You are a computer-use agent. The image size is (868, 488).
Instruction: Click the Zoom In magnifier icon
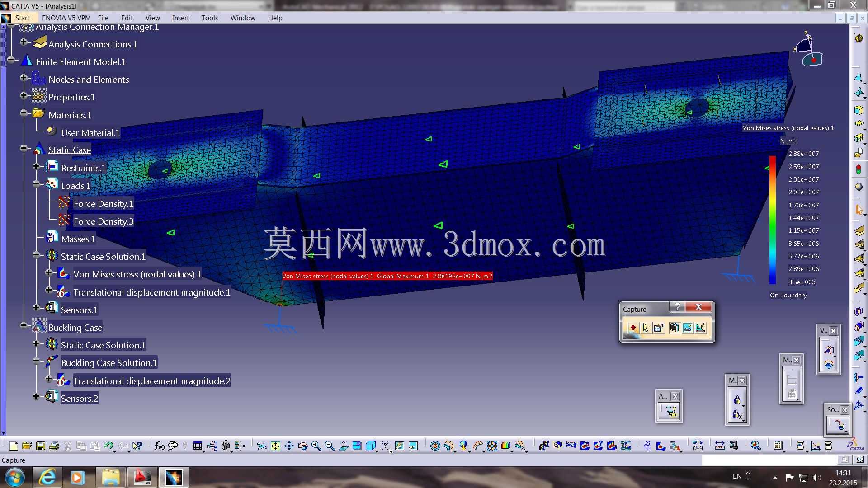tap(316, 446)
